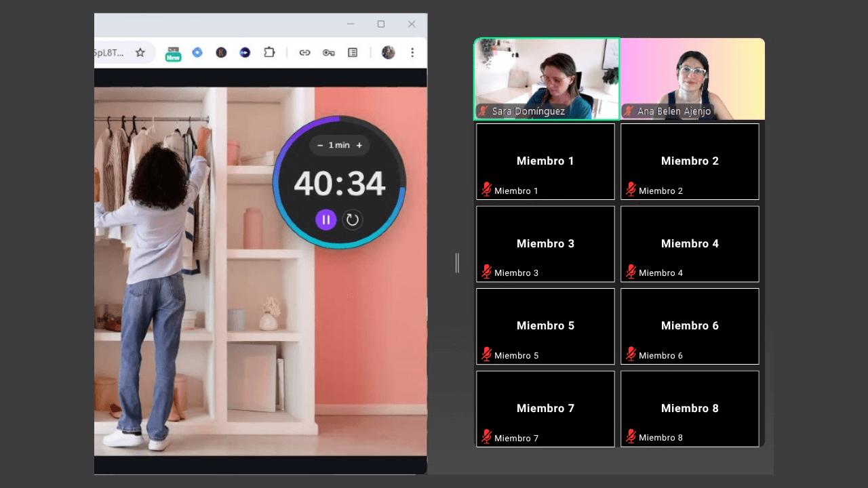Click the divider handle between panels

click(457, 263)
